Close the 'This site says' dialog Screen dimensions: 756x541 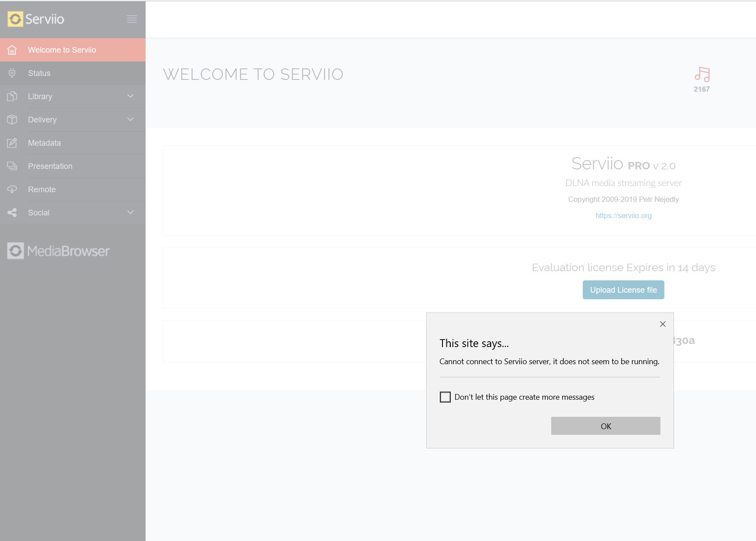663,324
